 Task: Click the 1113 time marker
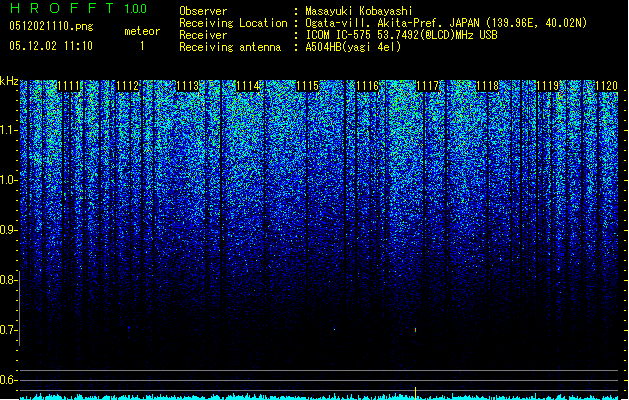pyautogui.click(x=188, y=86)
